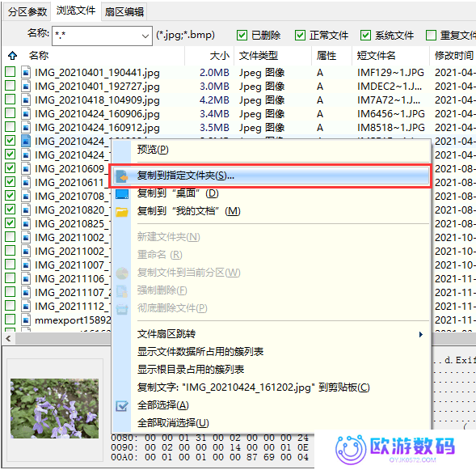Click the purple flower preview thumbnail

click(x=55, y=409)
